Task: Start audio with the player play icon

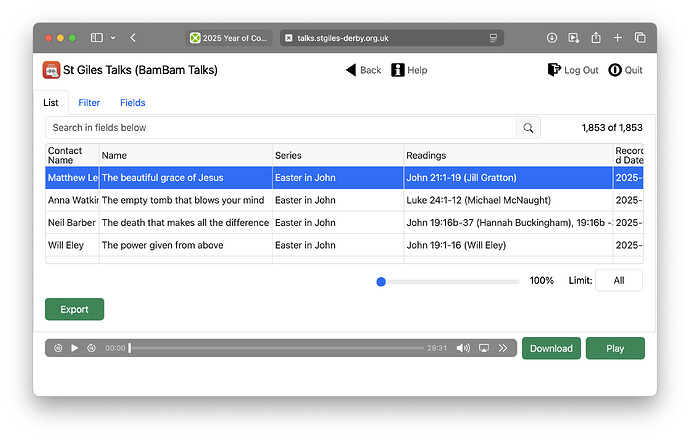Action: tap(74, 348)
